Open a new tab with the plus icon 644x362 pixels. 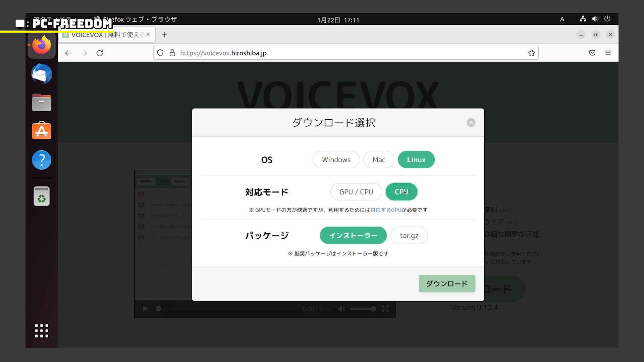(x=164, y=35)
